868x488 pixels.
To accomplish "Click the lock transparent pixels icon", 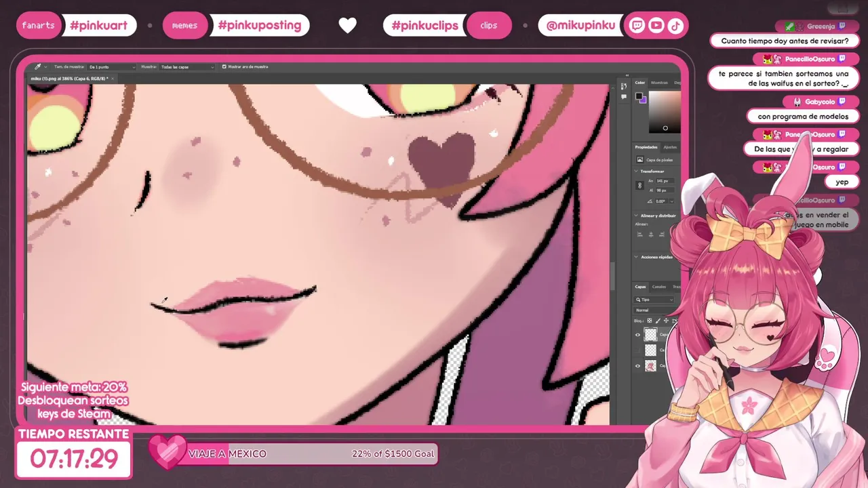I will [649, 321].
